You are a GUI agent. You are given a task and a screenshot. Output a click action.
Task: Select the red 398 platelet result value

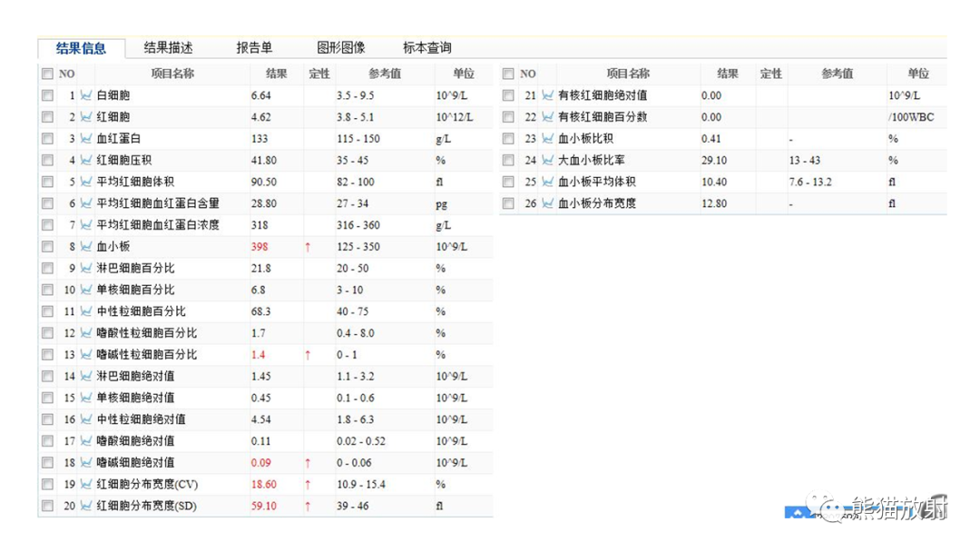click(x=260, y=246)
